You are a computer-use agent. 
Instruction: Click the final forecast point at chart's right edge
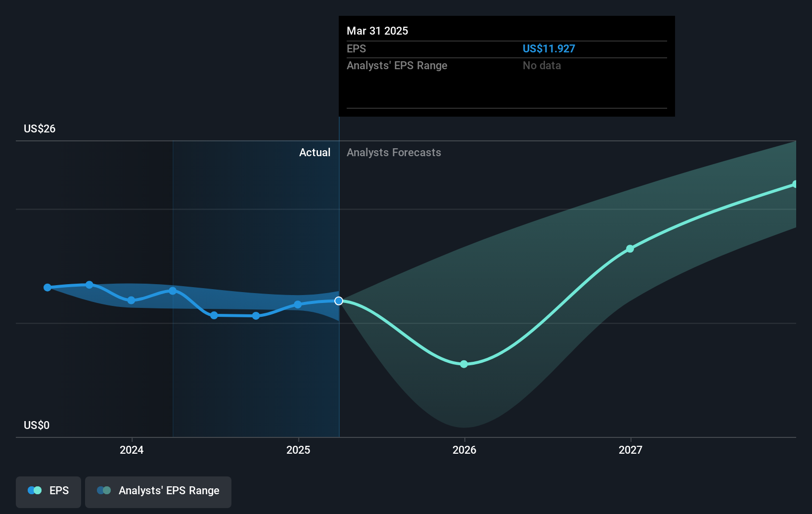click(795, 184)
